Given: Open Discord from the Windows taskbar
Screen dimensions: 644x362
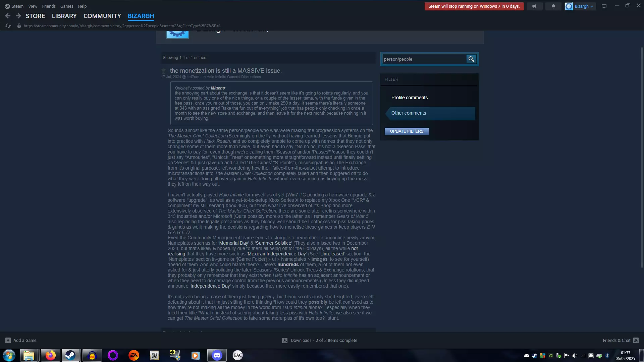Looking at the screenshot, I should (x=217, y=355).
